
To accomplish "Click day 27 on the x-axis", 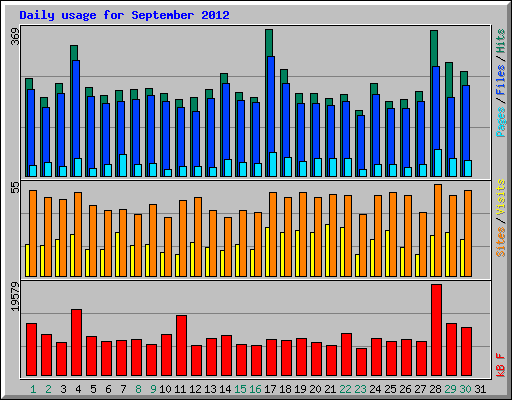I will (420, 389).
